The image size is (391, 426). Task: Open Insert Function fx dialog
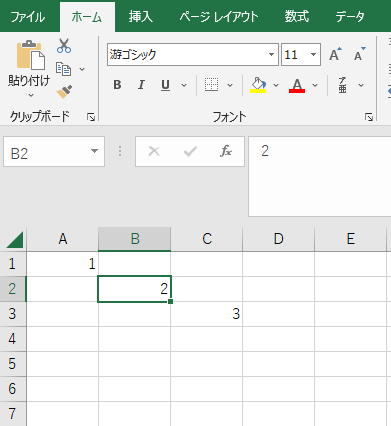pos(226,151)
